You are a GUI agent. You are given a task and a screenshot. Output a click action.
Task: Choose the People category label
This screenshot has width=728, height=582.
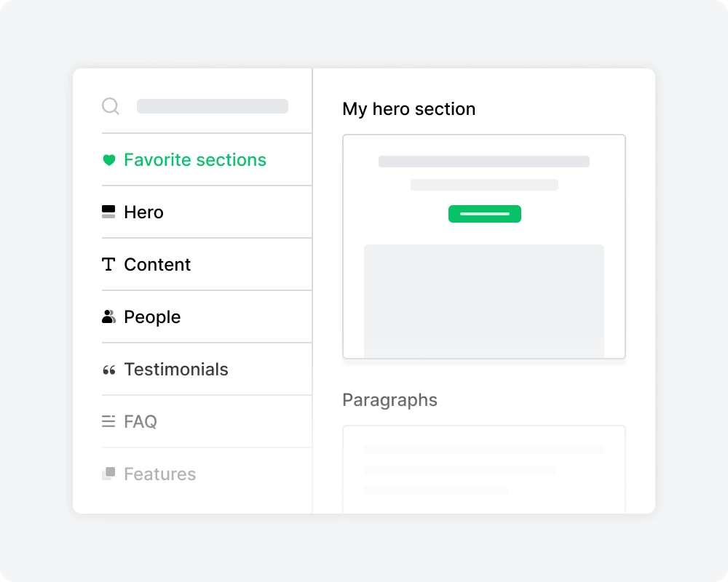(152, 317)
